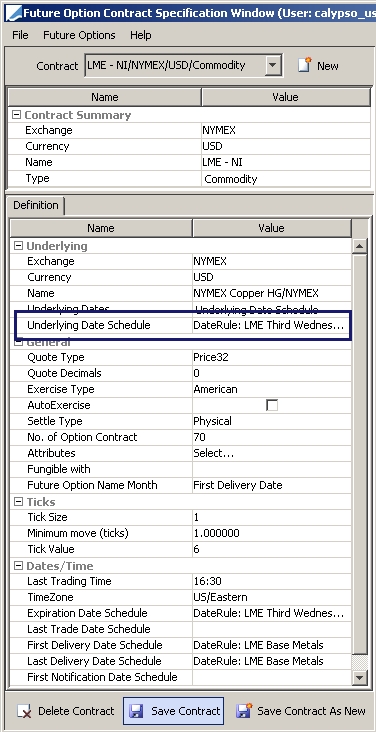Image resolution: width=376 pixels, height=732 pixels.
Task: Click Last Delivery Date Schedule LME Base Metals
Action: [271, 661]
